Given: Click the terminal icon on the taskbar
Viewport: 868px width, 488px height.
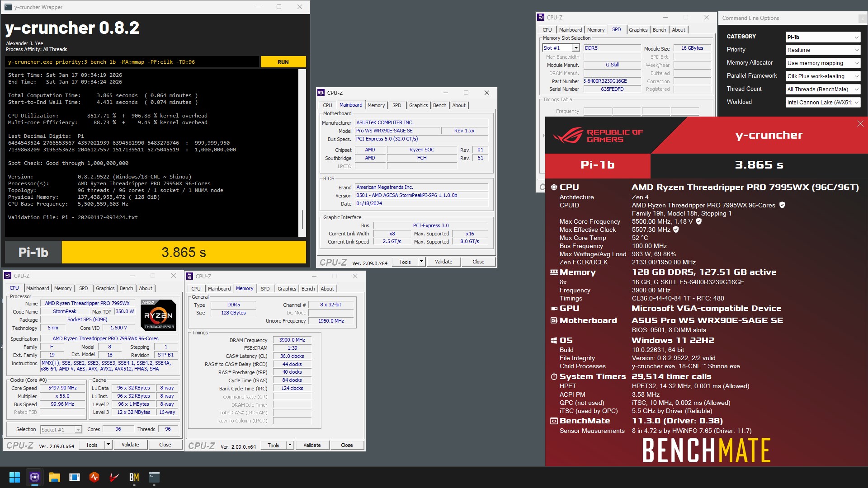Looking at the screenshot, I should click(154, 477).
